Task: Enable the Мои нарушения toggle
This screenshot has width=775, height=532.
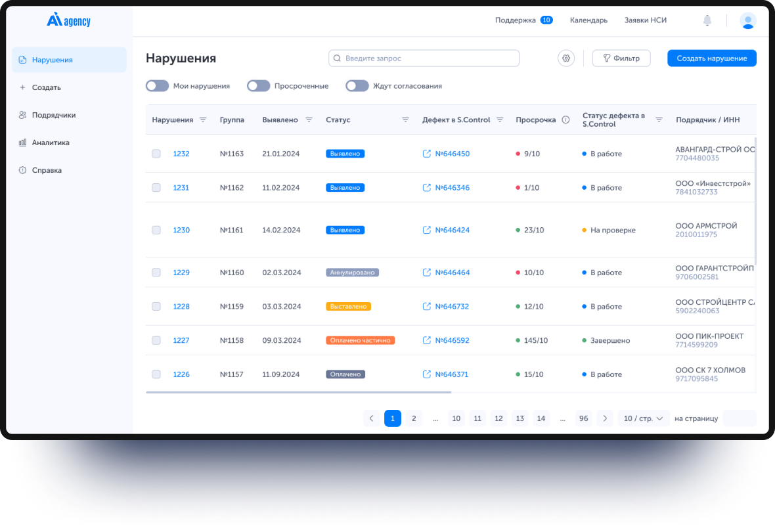Action: click(158, 86)
